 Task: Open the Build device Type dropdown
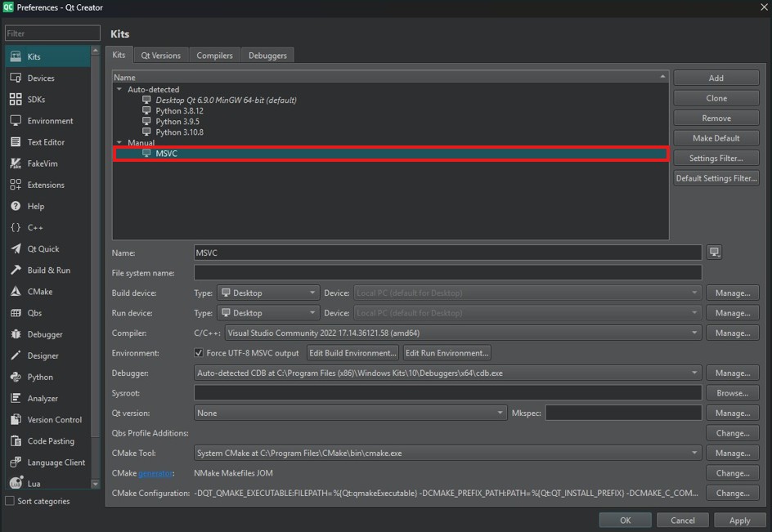268,293
